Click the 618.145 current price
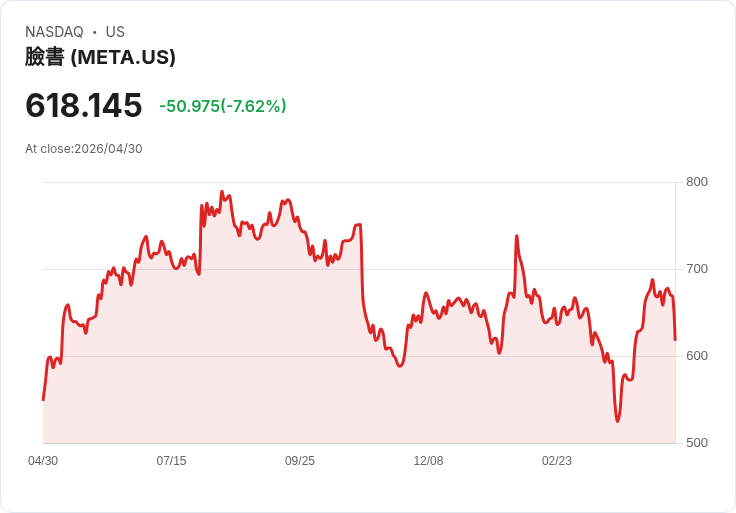This screenshot has height=513, width=736. [84, 105]
